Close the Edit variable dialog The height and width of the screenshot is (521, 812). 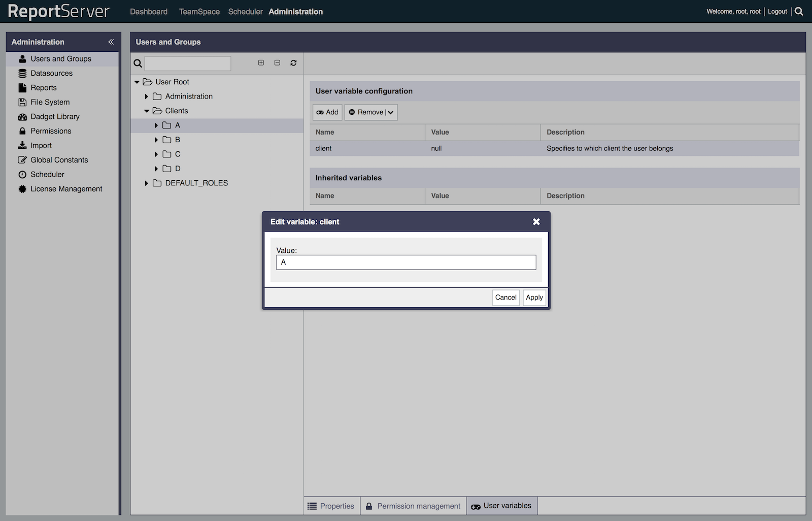pyautogui.click(x=536, y=221)
